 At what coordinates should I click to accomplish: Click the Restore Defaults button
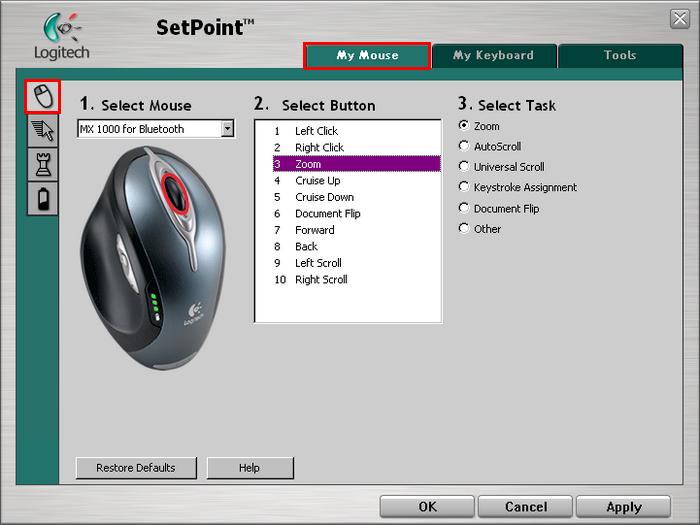click(x=136, y=468)
